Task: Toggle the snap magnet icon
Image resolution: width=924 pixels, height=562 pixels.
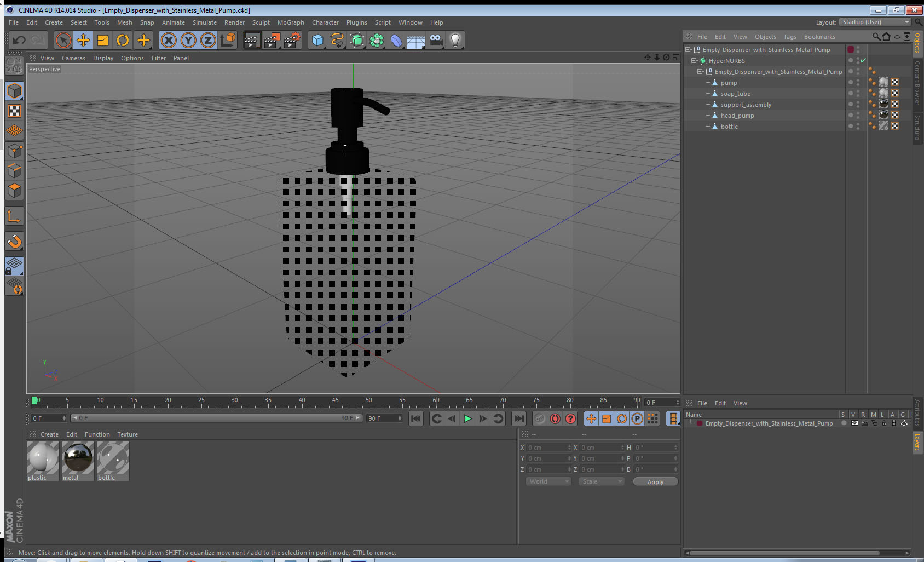Action: (x=14, y=241)
